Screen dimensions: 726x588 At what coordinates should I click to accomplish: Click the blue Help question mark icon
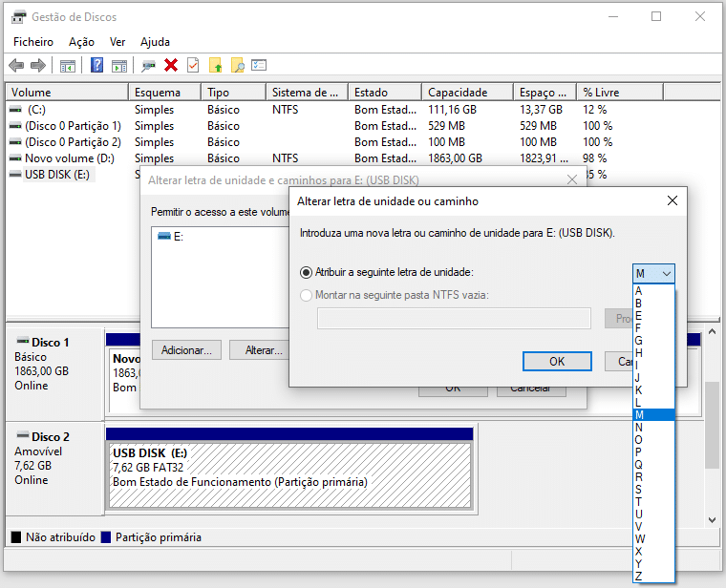[96, 65]
